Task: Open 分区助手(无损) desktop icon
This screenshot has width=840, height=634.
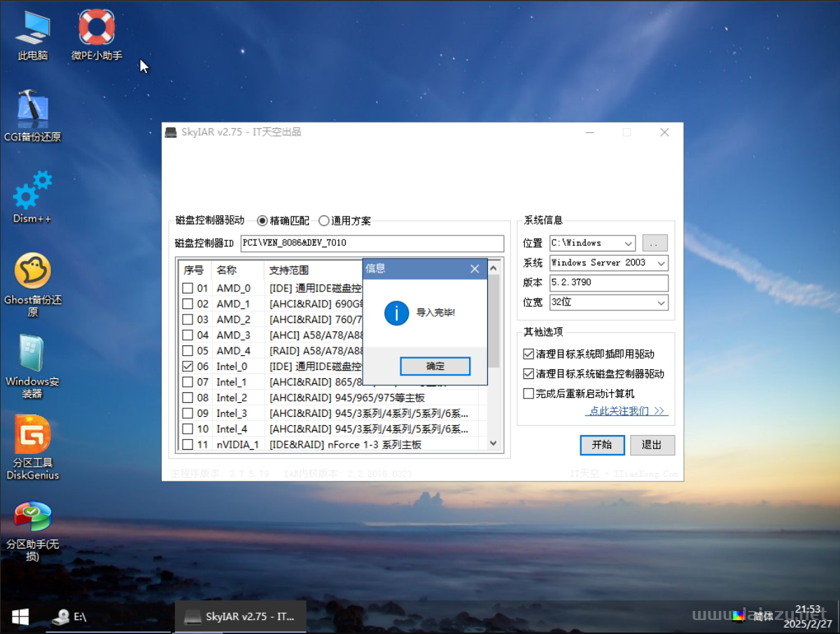Action: coord(32,530)
